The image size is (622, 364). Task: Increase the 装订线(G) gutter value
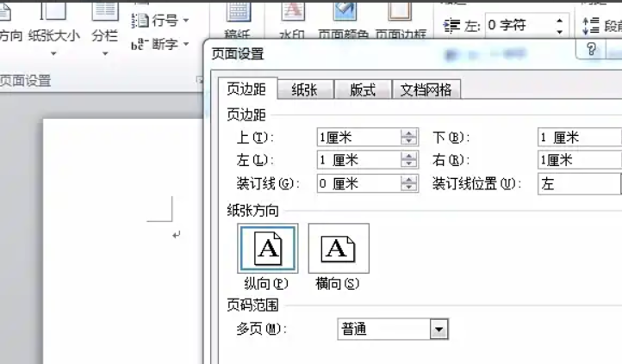[x=408, y=180]
